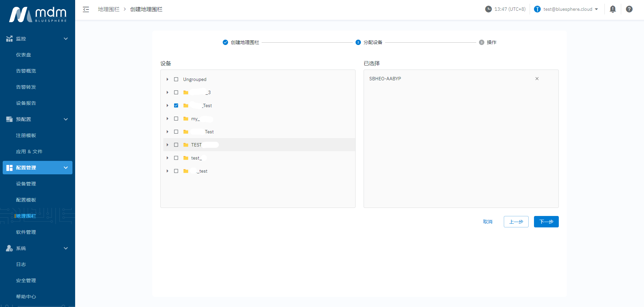Screen dimensions: 644x307
Task: Click the help question mark icon
Action: 629,9
